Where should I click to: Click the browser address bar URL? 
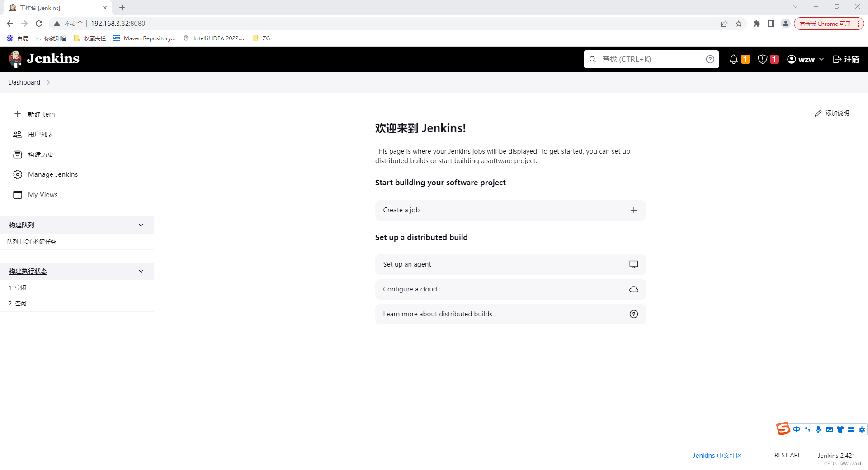coord(118,23)
